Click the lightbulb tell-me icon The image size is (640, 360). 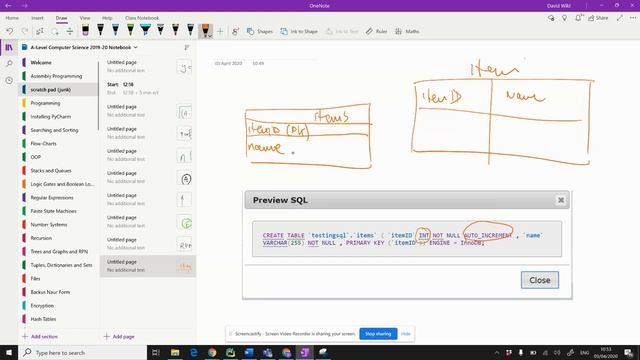tap(564, 18)
